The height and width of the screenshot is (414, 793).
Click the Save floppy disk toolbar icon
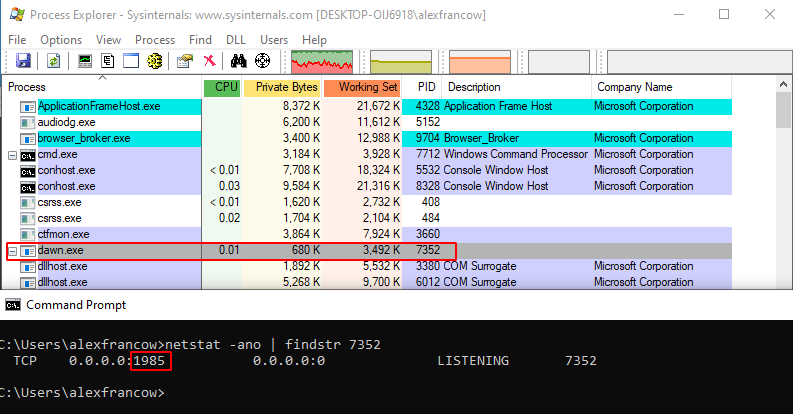coord(23,61)
